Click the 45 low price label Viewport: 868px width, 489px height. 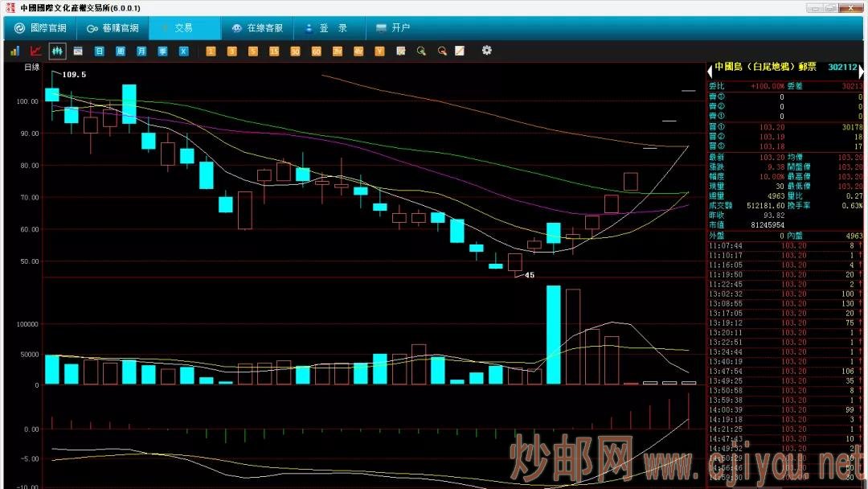[530, 275]
